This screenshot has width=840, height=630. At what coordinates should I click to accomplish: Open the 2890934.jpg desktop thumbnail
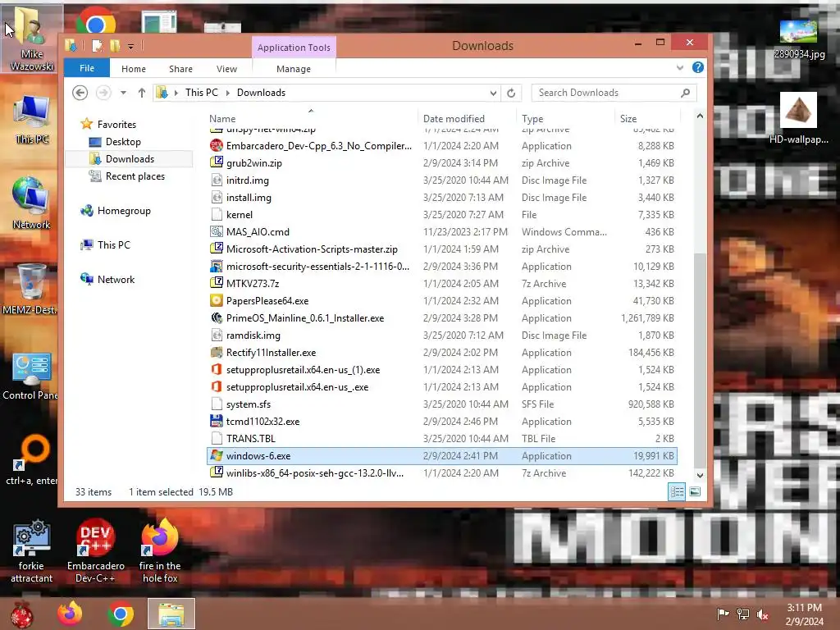click(799, 39)
